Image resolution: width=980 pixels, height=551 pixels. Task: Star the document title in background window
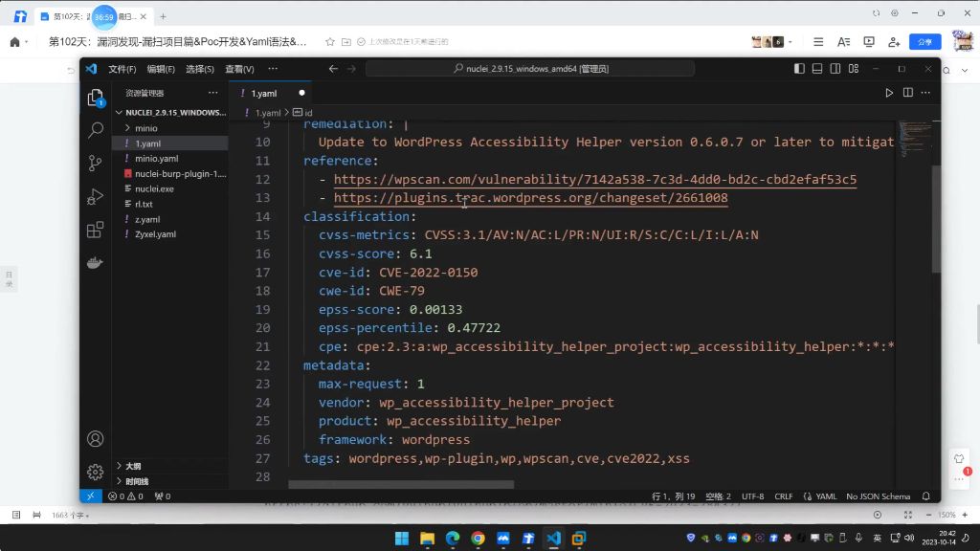[x=330, y=42]
